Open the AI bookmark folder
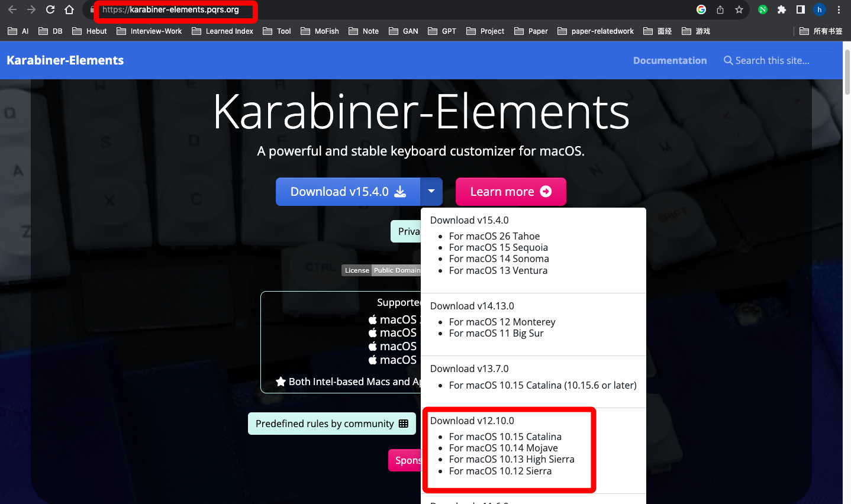The width and height of the screenshot is (851, 504). 18,31
